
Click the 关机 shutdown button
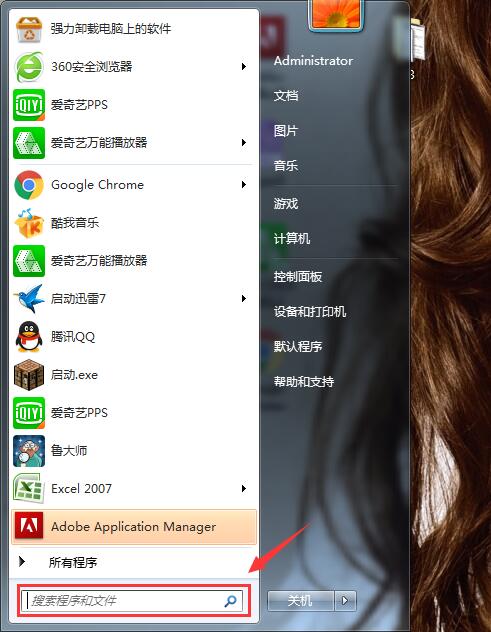(x=301, y=601)
